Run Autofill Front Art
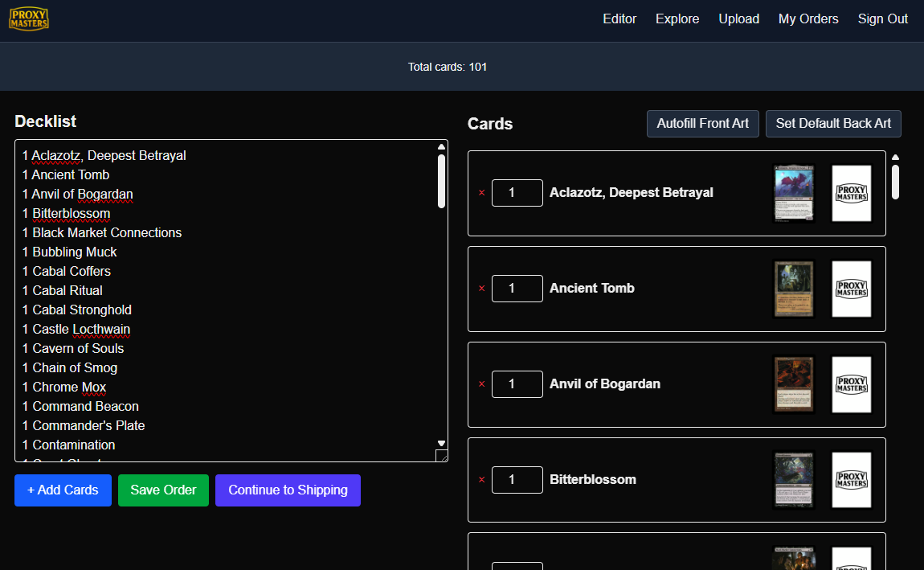This screenshot has height=570, width=924. 702,123
